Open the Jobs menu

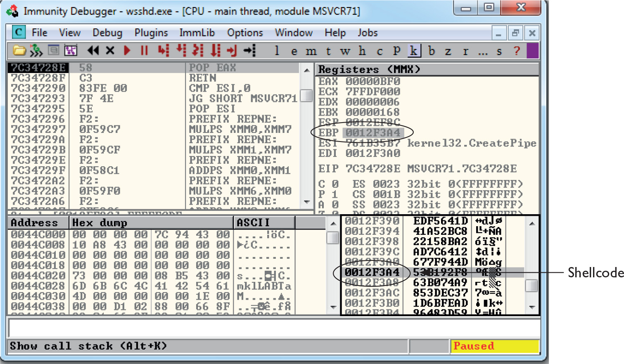(x=368, y=33)
